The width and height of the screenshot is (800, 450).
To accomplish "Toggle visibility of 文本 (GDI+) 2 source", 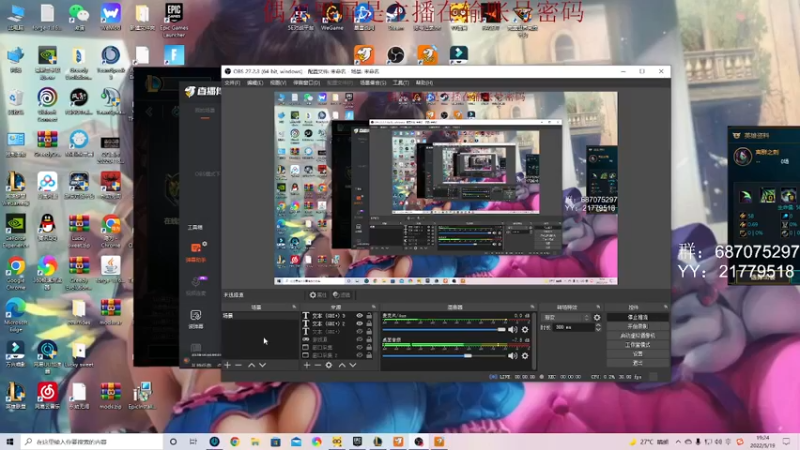I will 360,323.
